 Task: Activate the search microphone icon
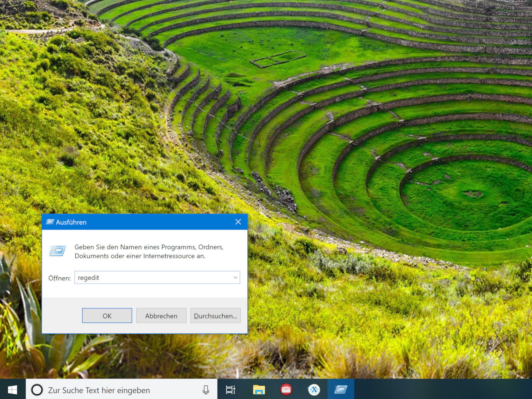click(206, 390)
